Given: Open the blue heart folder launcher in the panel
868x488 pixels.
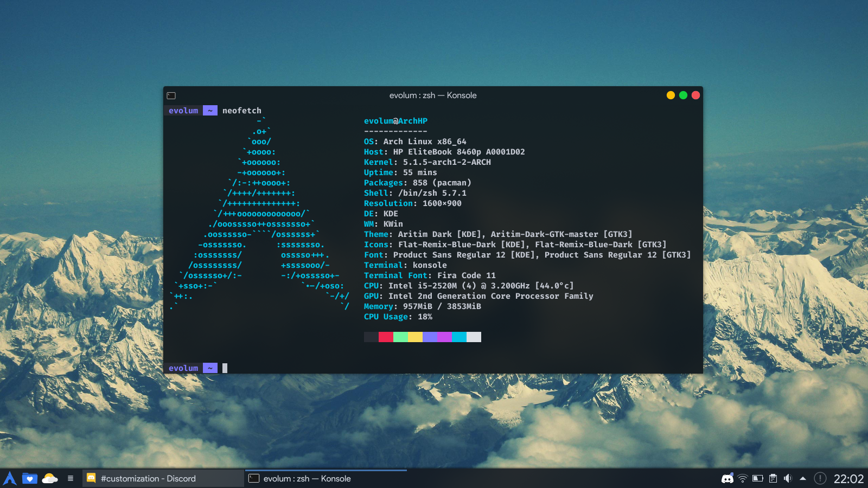Looking at the screenshot, I should pyautogui.click(x=30, y=478).
